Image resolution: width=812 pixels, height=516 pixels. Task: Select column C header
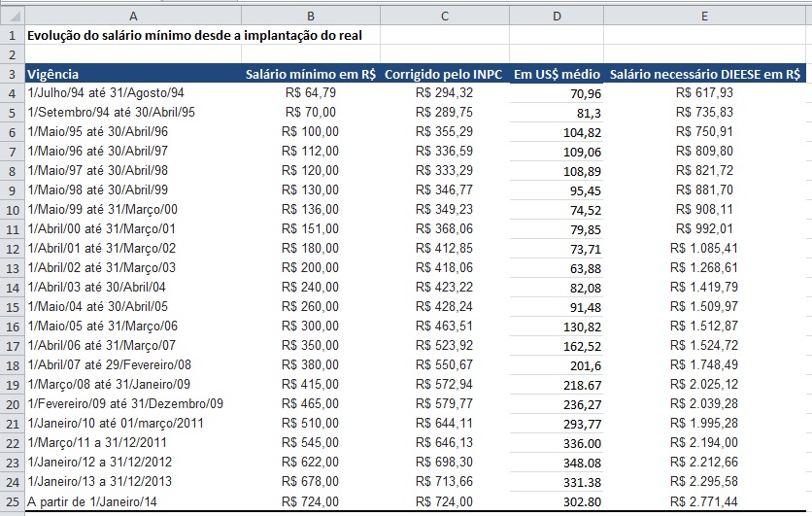coord(445,17)
